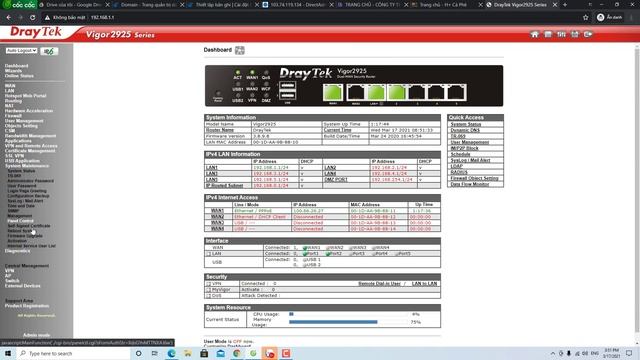
Task: Click green LAN port 2 on router image
Action: (x=396, y=92)
